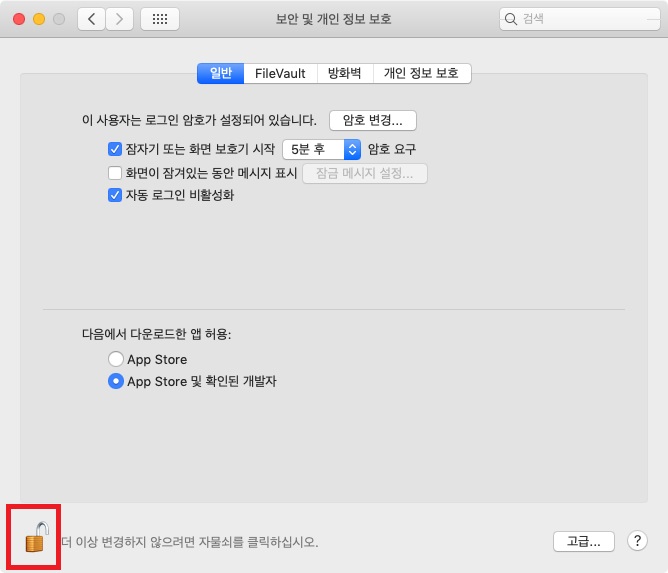Click the 암호 요구 label
668x573 pixels.
392,149
